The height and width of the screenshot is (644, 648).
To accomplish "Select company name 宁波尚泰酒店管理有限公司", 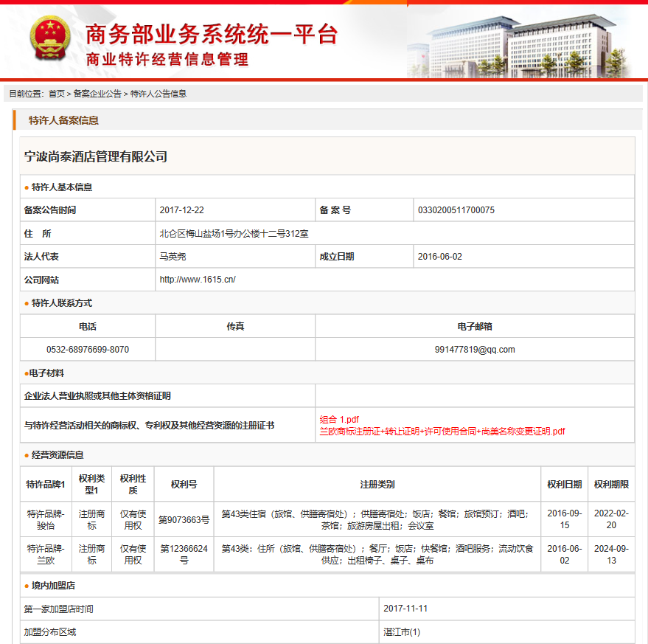I will pos(95,157).
